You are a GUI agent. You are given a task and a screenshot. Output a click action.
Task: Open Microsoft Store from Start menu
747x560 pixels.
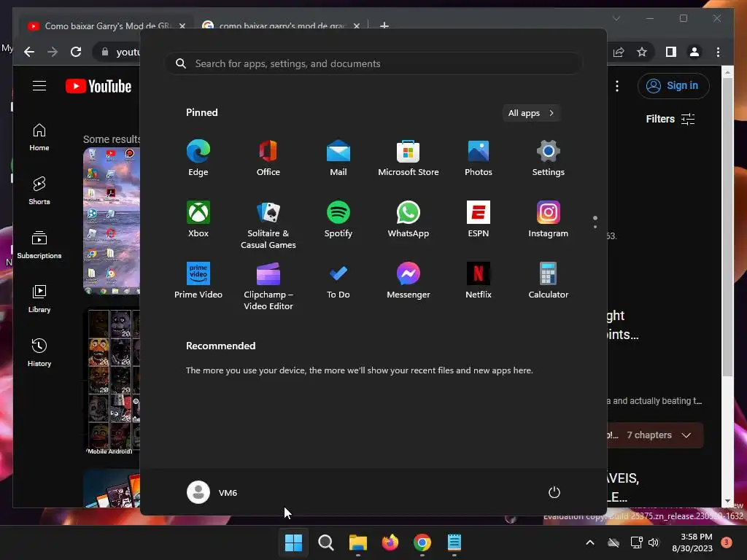(409, 158)
